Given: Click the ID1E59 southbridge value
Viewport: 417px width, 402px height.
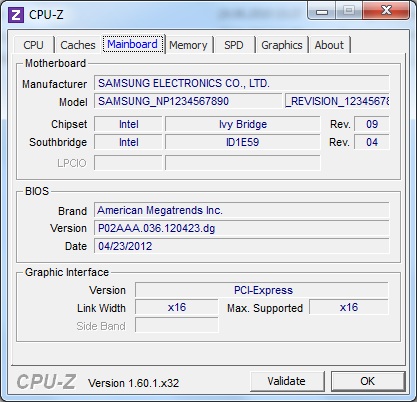Looking at the screenshot, I should (243, 142).
